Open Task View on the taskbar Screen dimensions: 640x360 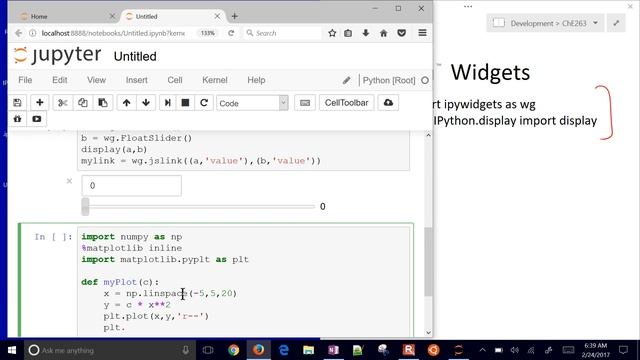[208, 350]
